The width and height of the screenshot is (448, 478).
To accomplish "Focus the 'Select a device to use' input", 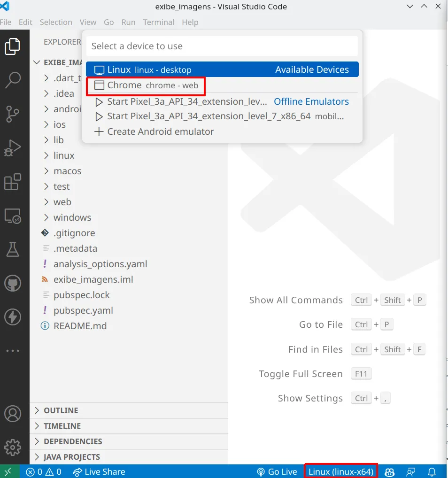I will click(222, 46).
